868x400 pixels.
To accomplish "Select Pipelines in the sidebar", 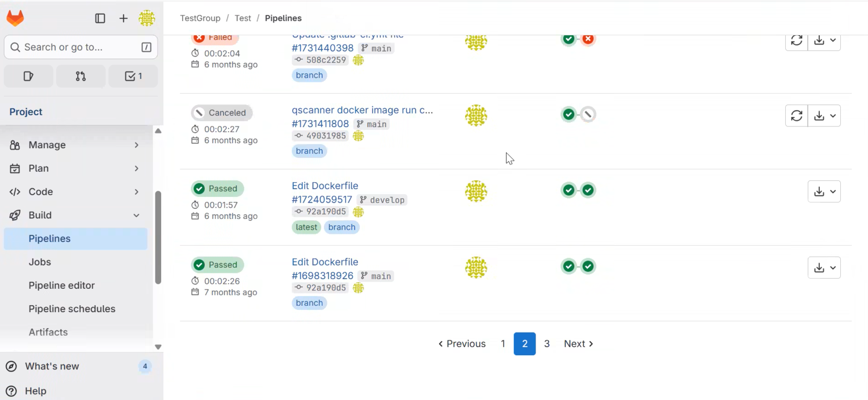I will (75, 239).
